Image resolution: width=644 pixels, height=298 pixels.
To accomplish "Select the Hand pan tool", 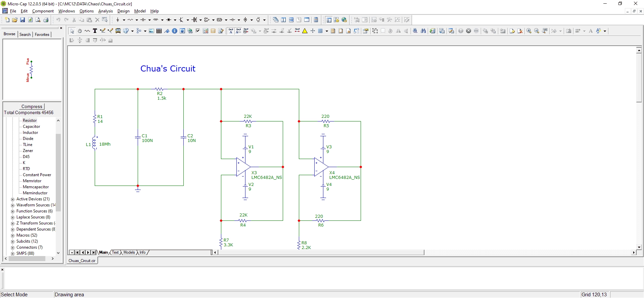I will pos(80,31).
